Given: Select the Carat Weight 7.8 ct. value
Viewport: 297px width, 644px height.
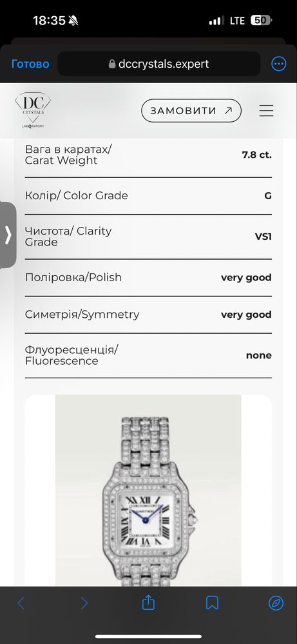Looking at the screenshot, I should 257,155.
